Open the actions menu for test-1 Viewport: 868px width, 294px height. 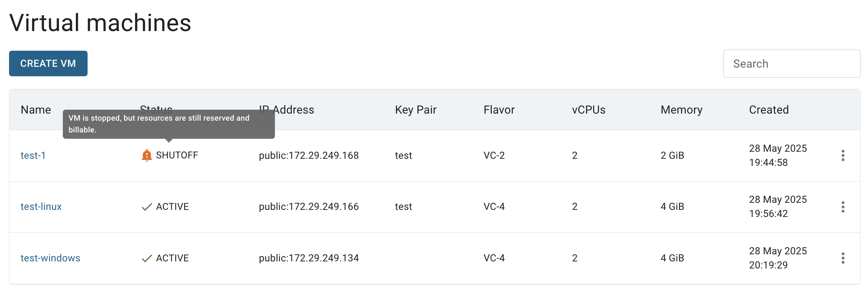coord(843,156)
